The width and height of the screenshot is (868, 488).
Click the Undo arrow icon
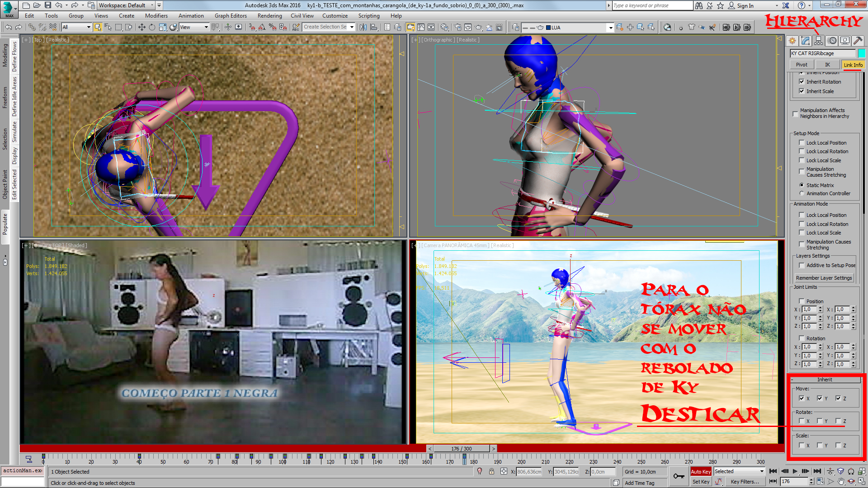9,28
